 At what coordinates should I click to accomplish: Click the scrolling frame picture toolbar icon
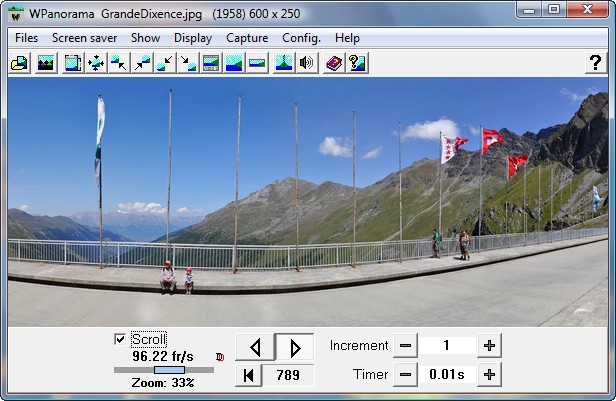[x=73, y=63]
